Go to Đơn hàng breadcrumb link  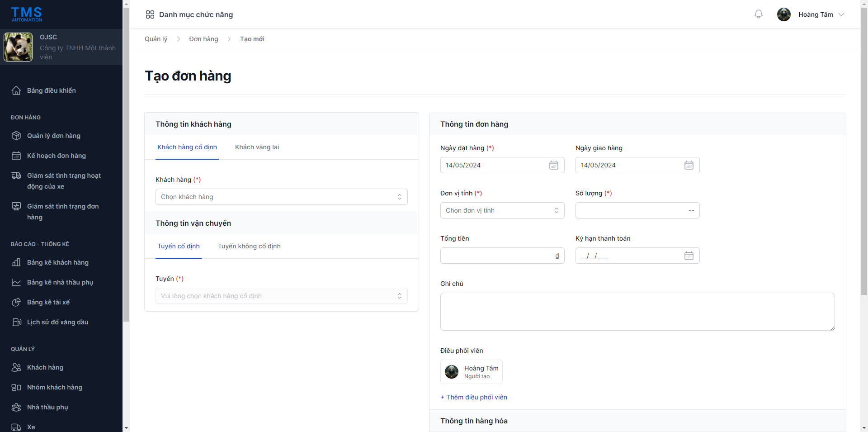[x=203, y=39]
